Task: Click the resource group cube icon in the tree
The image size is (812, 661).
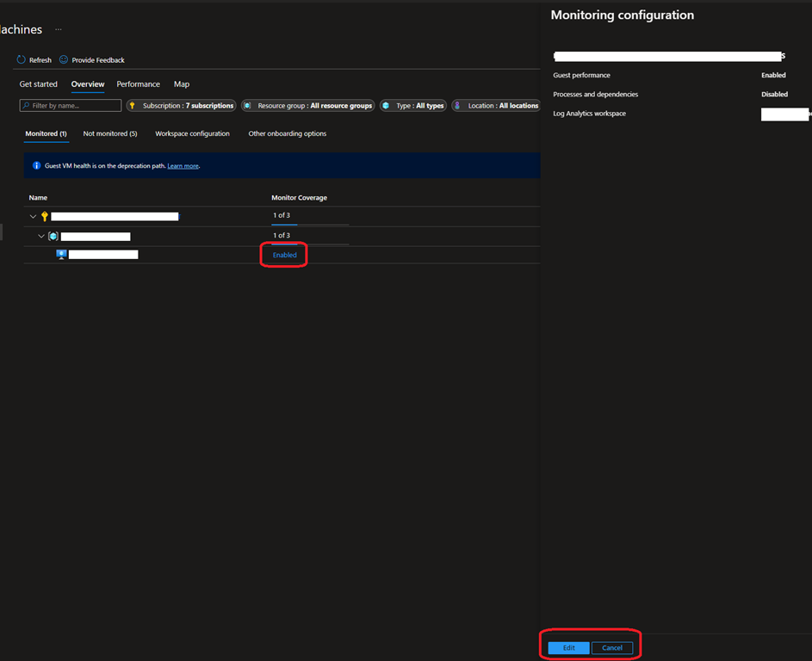Action: [x=53, y=236]
